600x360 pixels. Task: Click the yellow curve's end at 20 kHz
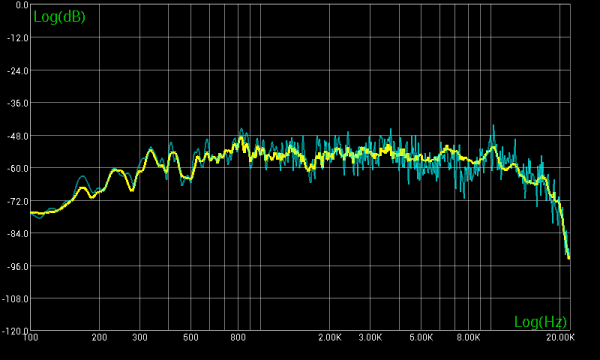pos(569,258)
